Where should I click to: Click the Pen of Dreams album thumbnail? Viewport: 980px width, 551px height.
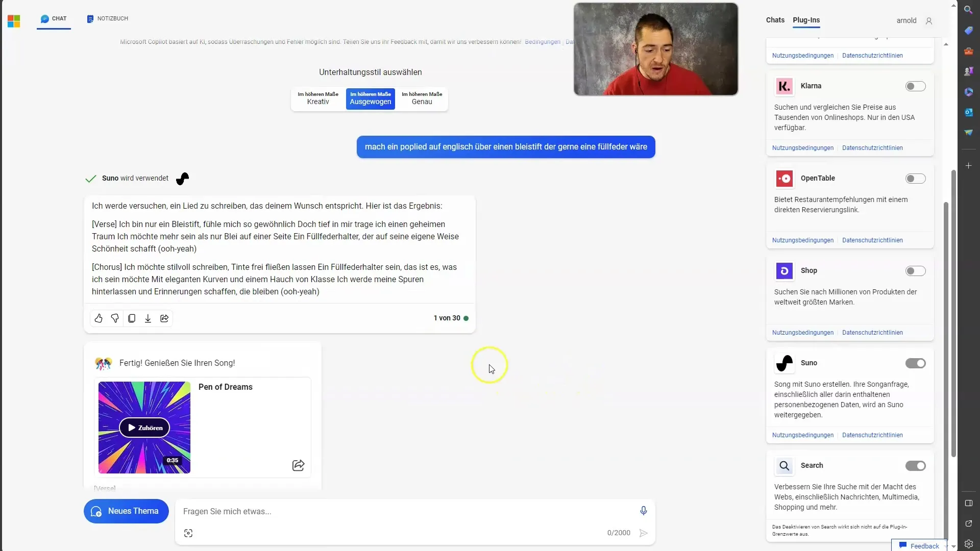click(144, 427)
